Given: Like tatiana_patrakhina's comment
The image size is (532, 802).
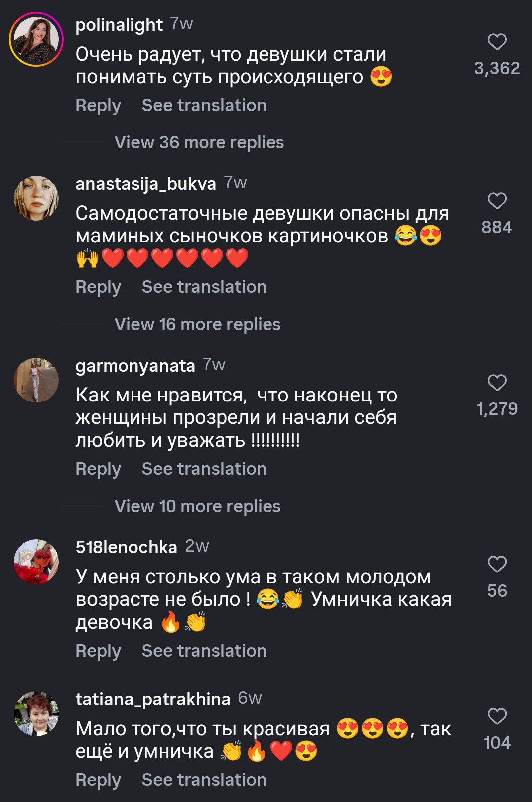Looking at the screenshot, I should (x=497, y=717).
